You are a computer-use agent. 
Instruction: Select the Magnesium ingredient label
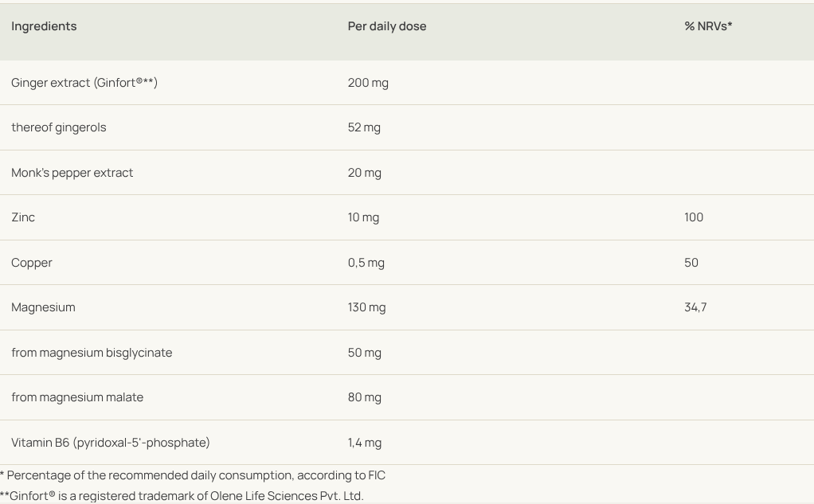[x=43, y=307]
